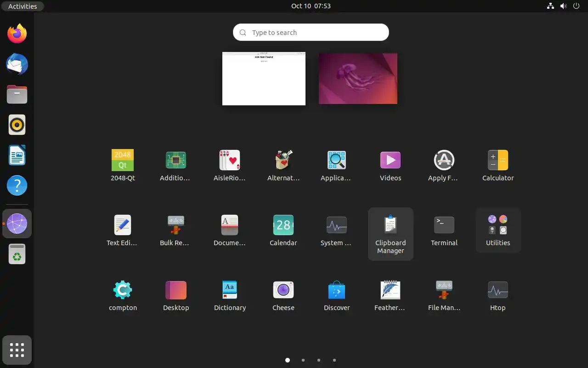The image size is (588, 368).
Task: Go to fourth app grid page dot
Action: pyautogui.click(x=334, y=360)
